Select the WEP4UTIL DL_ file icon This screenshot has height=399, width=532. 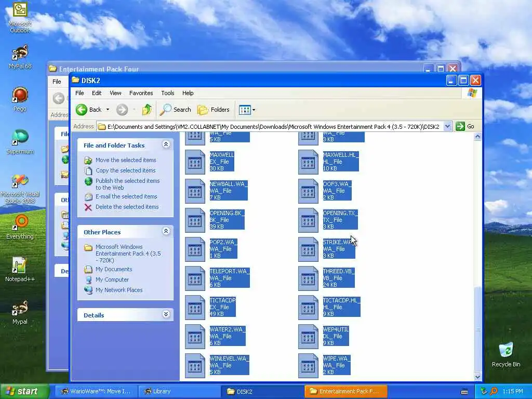pyautogui.click(x=308, y=337)
